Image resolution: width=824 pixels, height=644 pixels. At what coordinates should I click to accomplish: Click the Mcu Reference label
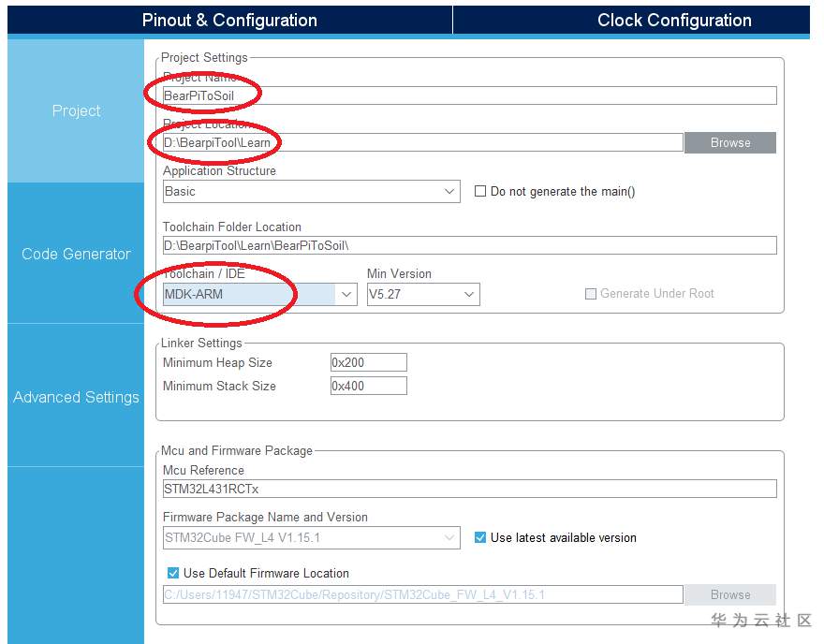[203, 470]
